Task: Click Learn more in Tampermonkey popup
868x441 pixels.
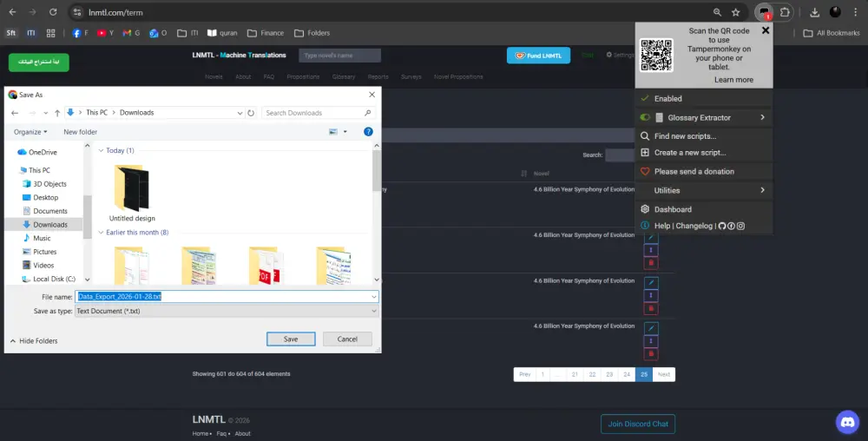Action: pyautogui.click(x=733, y=80)
